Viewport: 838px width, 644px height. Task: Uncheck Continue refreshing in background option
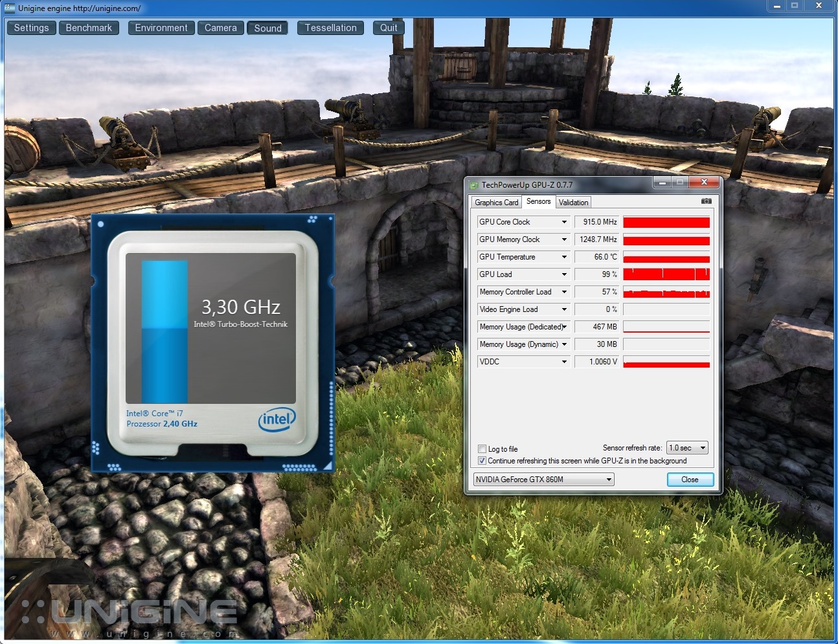[x=482, y=461]
